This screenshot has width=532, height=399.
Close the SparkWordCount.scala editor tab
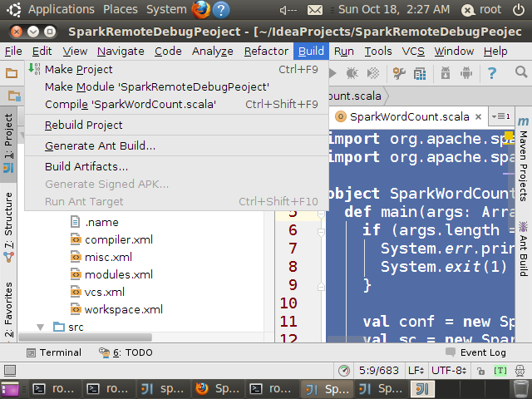[479, 116]
